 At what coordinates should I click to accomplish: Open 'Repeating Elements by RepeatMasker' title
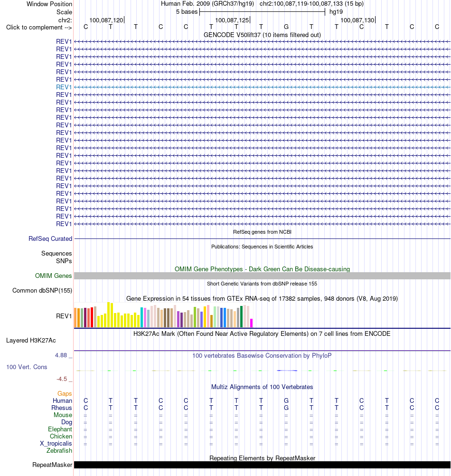262,458
